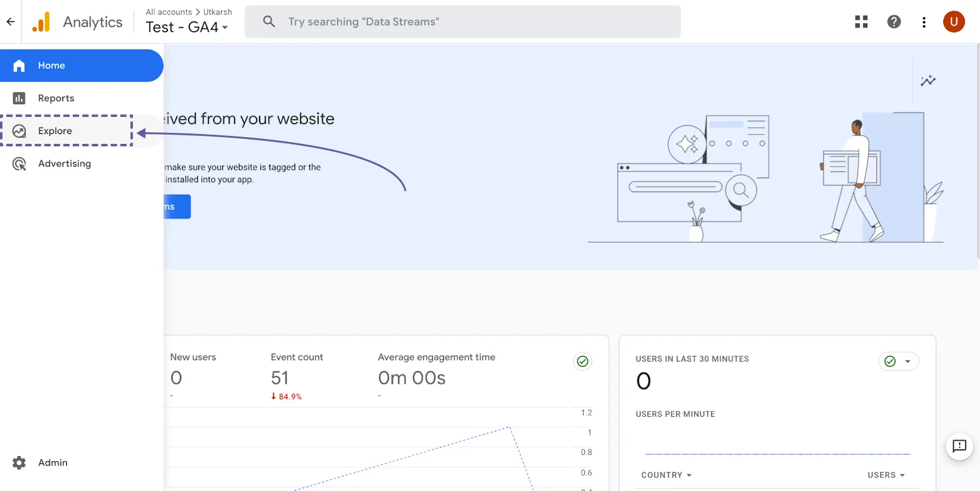
Task: Click the partially hidden blue banner button
Action: tap(177, 207)
